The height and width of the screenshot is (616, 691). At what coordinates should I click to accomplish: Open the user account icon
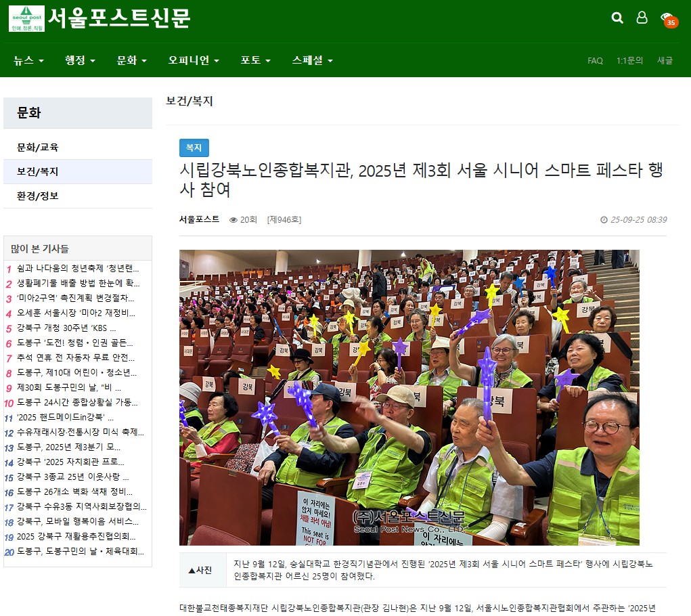coord(642,18)
